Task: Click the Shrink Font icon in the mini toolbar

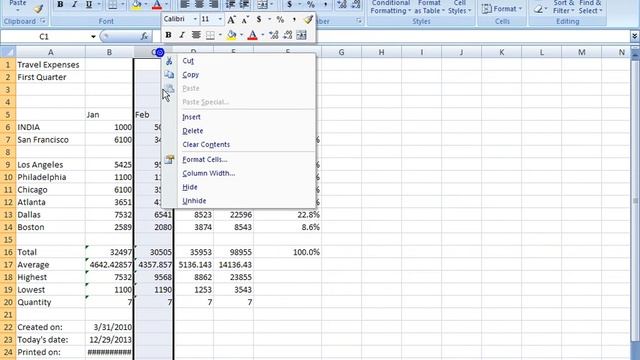Action: click(245, 19)
